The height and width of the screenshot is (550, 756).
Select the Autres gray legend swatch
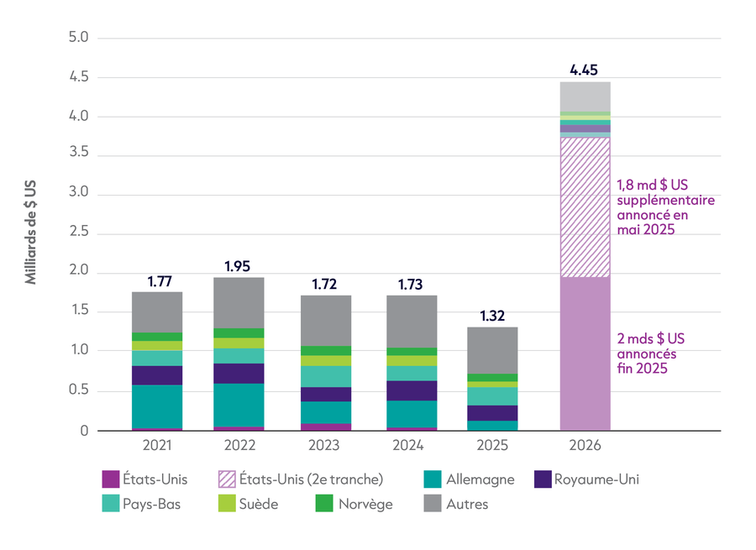click(x=433, y=503)
